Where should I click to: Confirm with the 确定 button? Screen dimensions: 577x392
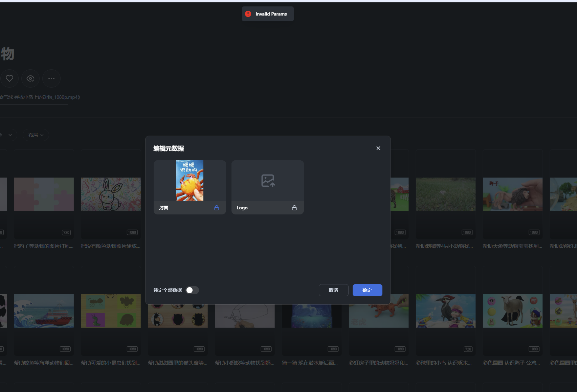368,290
